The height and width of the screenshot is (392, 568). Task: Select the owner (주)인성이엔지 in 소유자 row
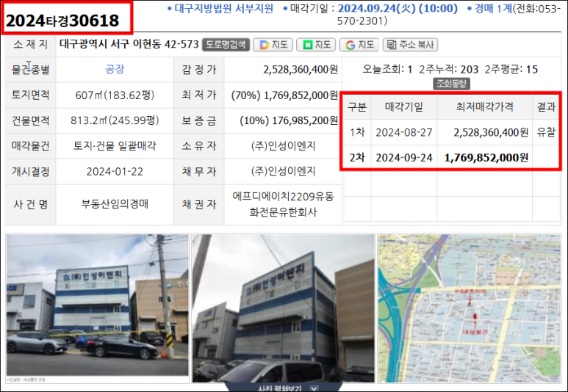coord(284,146)
